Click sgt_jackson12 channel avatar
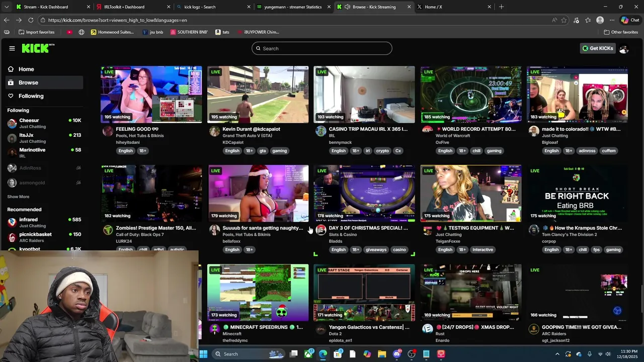Screen dimensions: 644x362 click(534, 329)
